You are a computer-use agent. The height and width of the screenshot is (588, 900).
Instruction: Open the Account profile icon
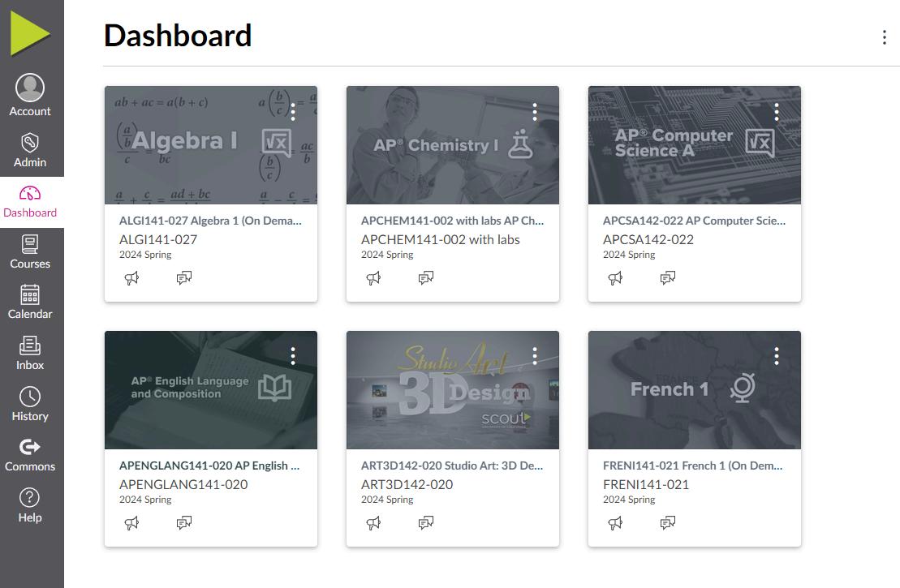pyautogui.click(x=30, y=88)
